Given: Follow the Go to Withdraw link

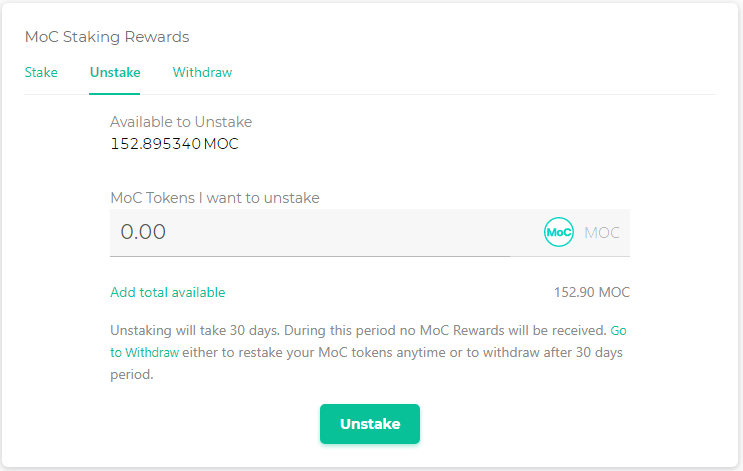Looking at the screenshot, I should tap(145, 352).
